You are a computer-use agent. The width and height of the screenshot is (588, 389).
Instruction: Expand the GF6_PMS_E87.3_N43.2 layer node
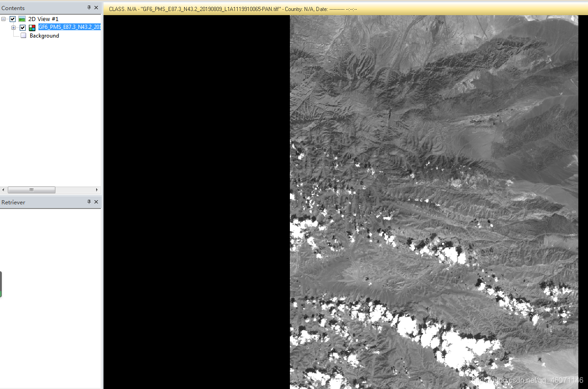pyautogui.click(x=13, y=27)
